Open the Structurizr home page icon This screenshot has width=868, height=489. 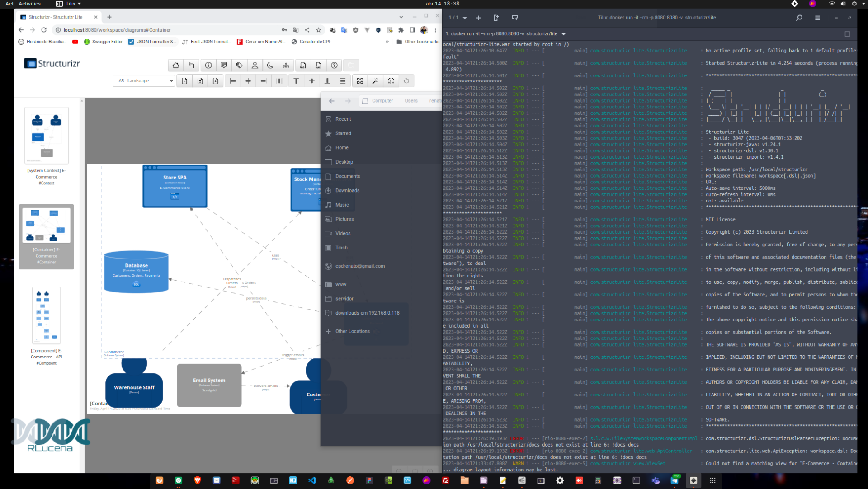pos(176,65)
